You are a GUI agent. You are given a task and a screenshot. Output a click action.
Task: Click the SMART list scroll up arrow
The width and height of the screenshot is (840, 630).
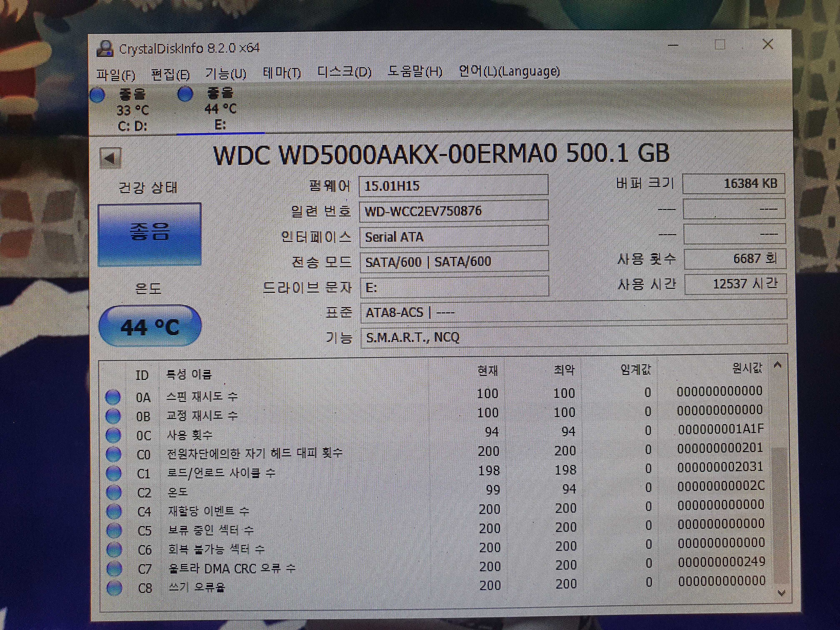click(x=777, y=365)
